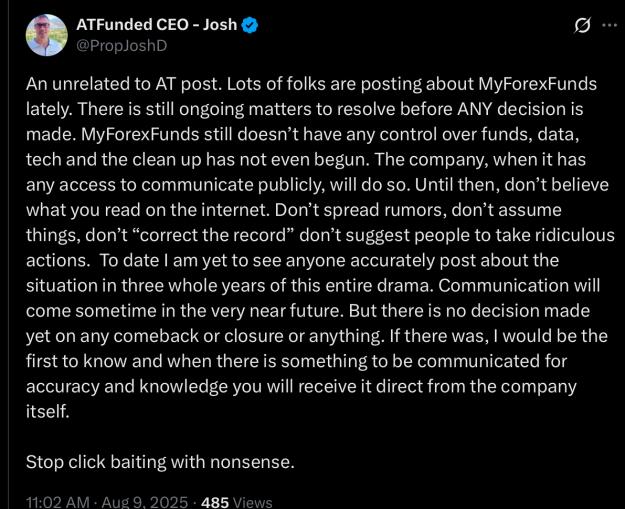Click the blue verified checkmark badge
The image size is (625, 509).
pos(250,26)
